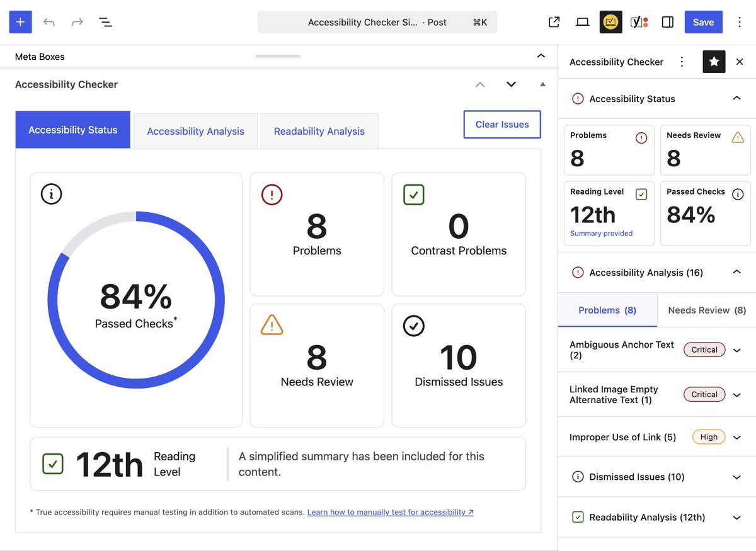Image resolution: width=756 pixels, height=551 pixels.
Task: Save the post
Action: [703, 22]
